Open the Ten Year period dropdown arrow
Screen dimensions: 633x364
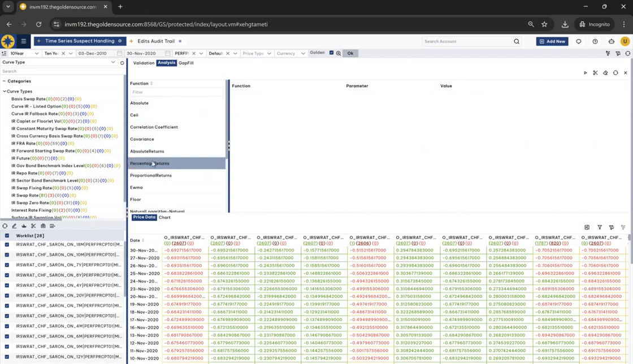click(x=71, y=53)
